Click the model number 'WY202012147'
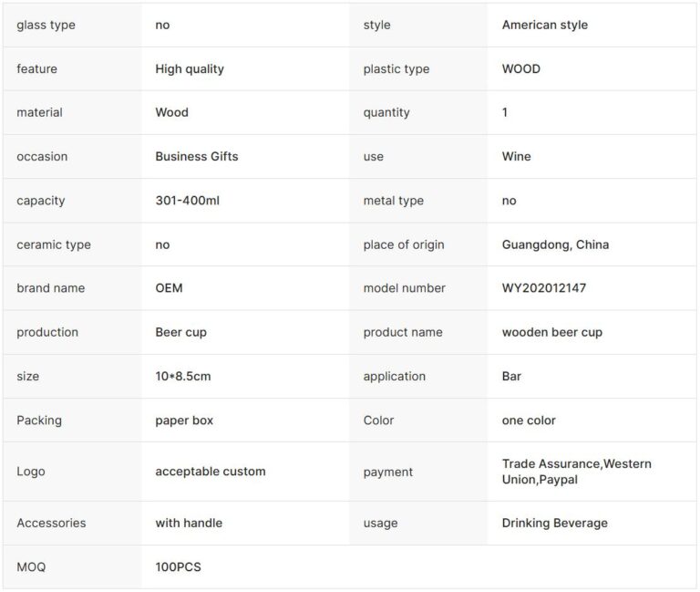This screenshot has height=592, width=700. (x=544, y=288)
